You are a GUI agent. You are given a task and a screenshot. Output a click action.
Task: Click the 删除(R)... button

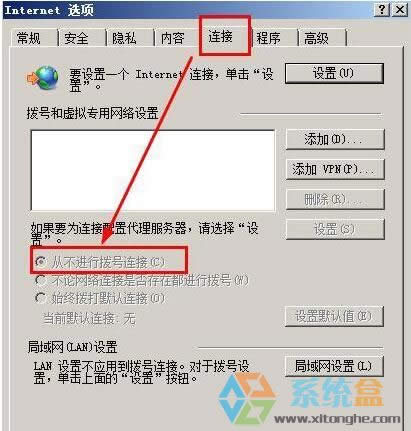tap(335, 199)
